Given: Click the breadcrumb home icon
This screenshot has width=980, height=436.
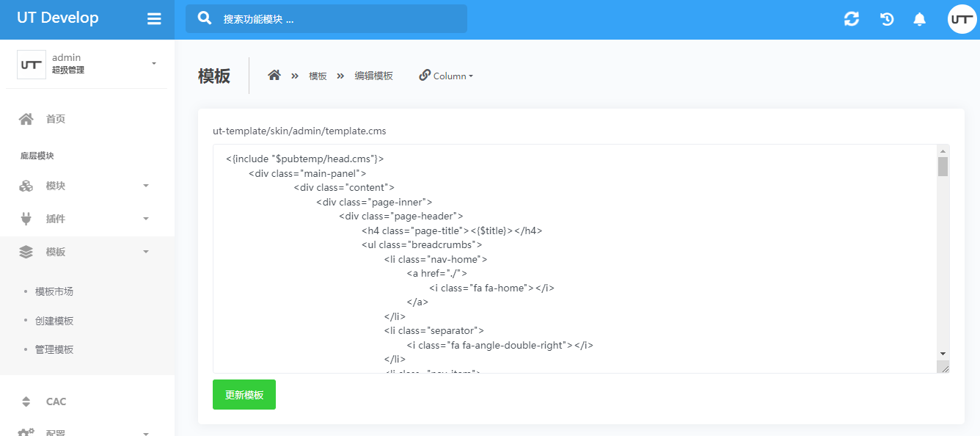Looking at the screenshot, I should [x=274, y=76].
